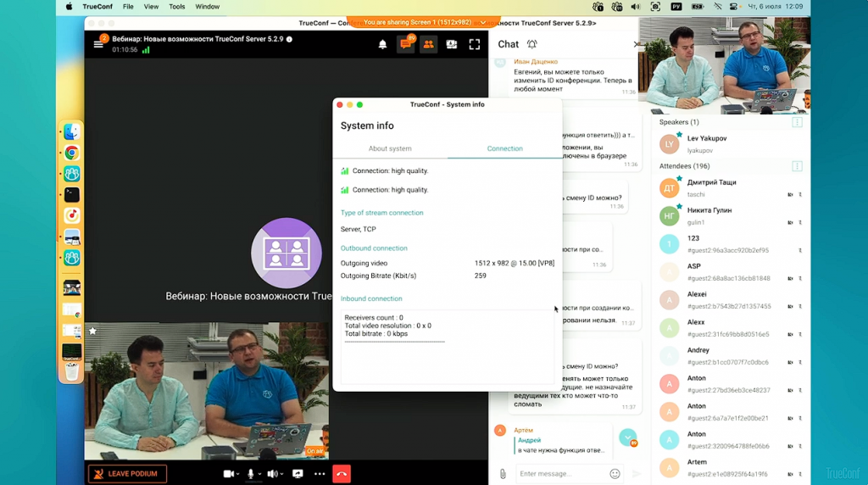Jump to newest chat messages via round arrow button
Screen dimensions: 868x485
point(628,438)
